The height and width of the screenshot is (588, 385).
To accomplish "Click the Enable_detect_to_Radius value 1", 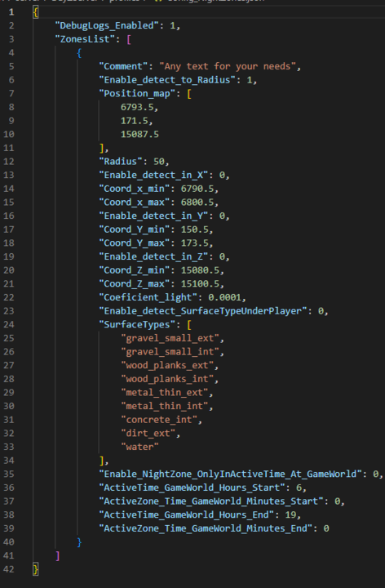I will tap(250, 80).
